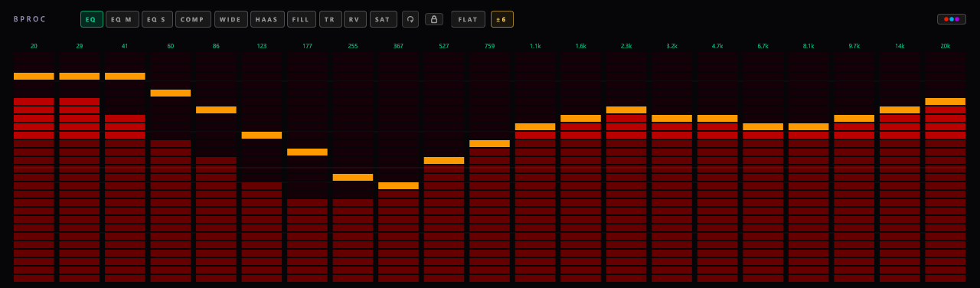Click the 123 frequency label
Image resolution: width=980 pixels, height=288 pixels.
pyautogui.click(x=262, y=47)
